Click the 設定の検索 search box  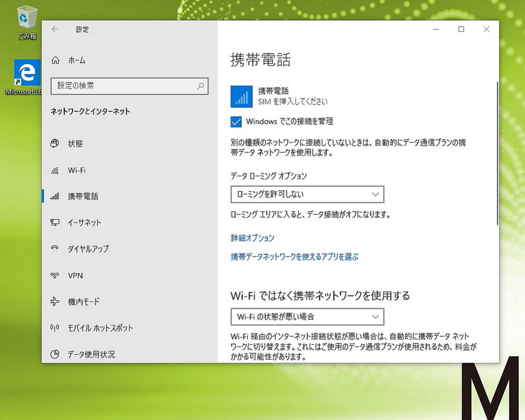click(x=129, y=86)
